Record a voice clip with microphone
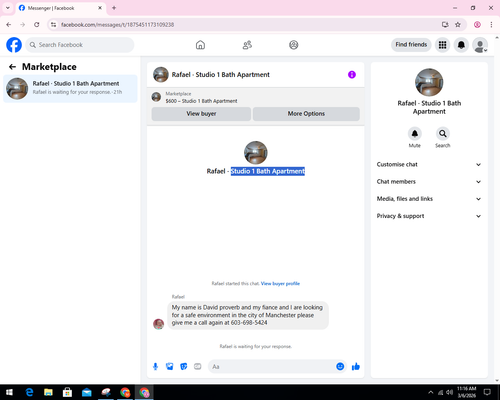 (x=155, y=367)
